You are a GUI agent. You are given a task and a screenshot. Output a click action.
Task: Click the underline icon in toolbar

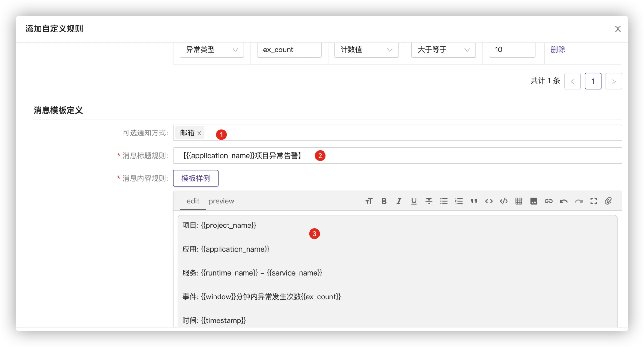(x=414, y=201)
